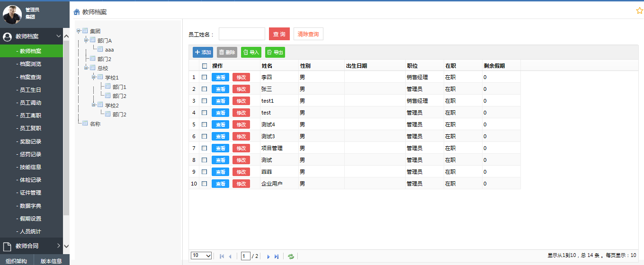Check the box for the 项目管理 row

[x=205, y=148]
